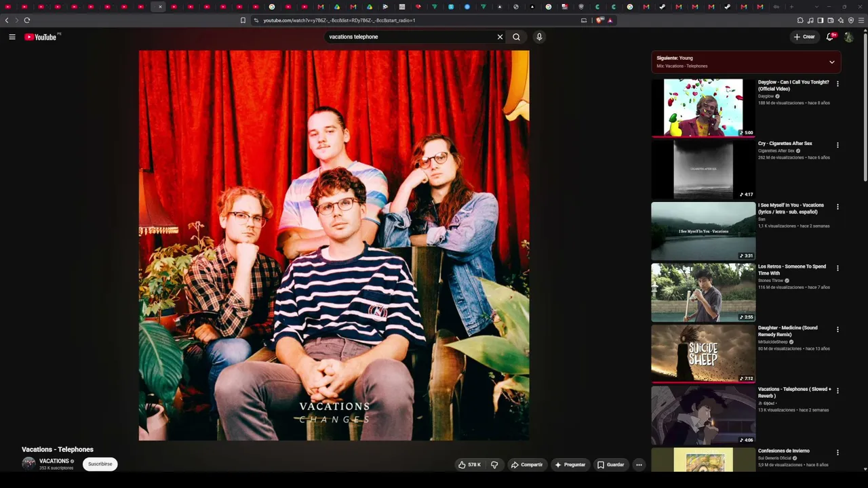The height and width of the screenshot is (488, 868).
Task: Open options for Los Retros video
Action: coord(837,268)
